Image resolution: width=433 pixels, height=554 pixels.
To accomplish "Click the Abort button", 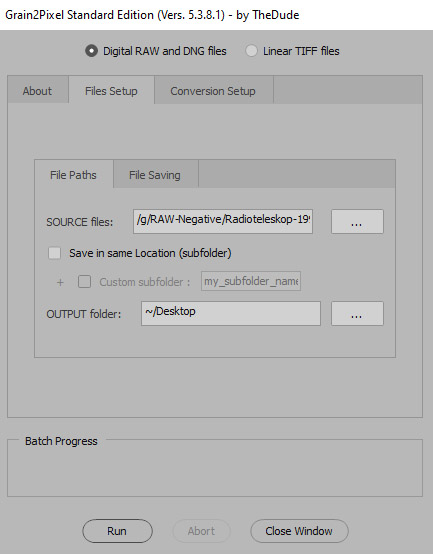I will point(201,531).
